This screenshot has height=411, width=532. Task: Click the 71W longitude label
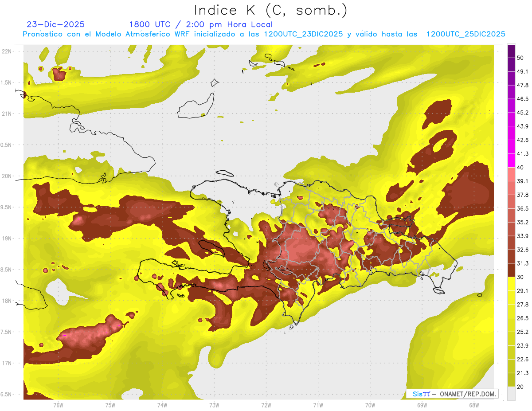318,405
